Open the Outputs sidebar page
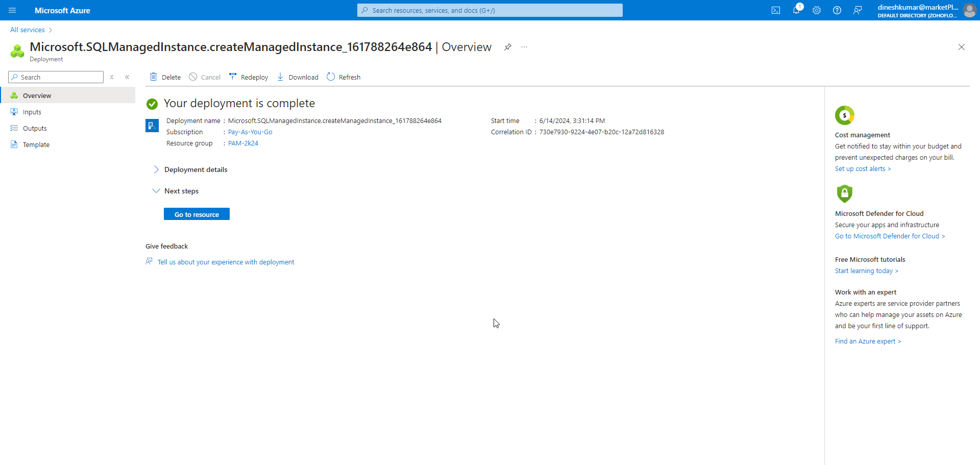Screen dimensions: 980x465 coord(34,128)
